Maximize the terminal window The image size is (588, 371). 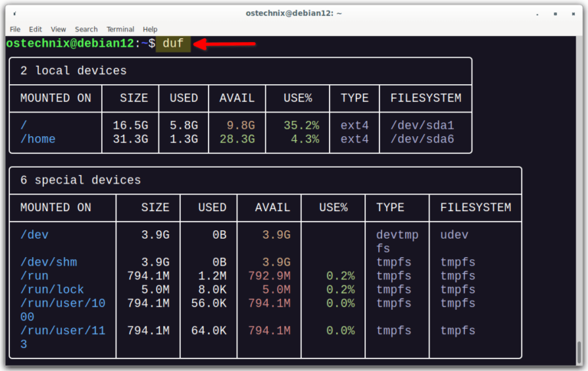(555, 13)
